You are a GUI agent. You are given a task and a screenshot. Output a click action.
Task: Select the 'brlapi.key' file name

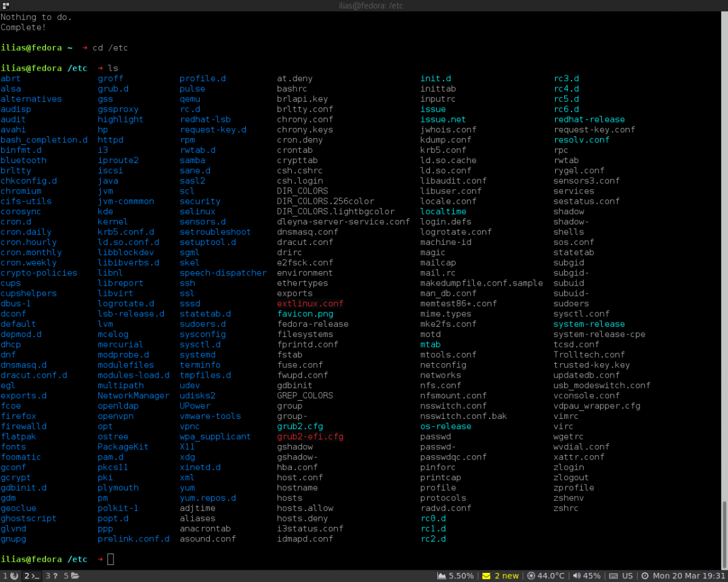(x=303, y=99)
